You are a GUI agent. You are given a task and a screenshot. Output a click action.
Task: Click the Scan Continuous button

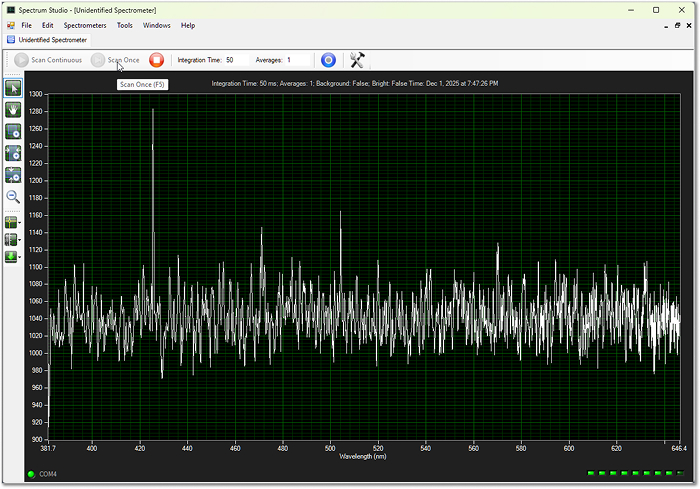tap(48, 60)
